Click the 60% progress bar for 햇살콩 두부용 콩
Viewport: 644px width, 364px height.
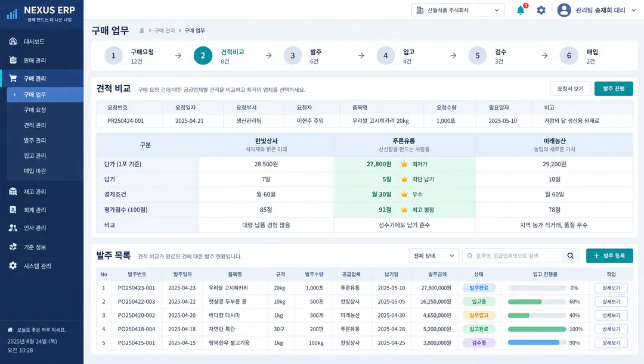[537, 301]
